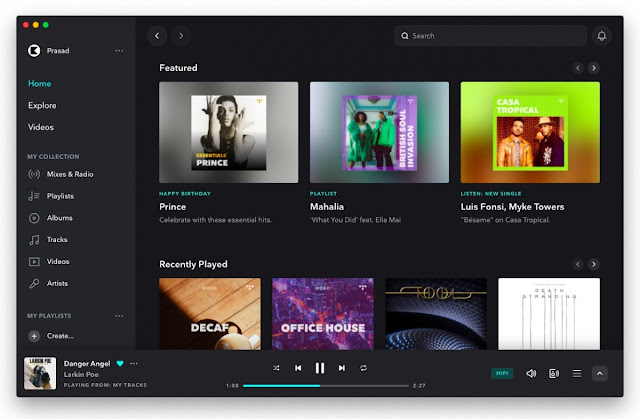This screenshot has width=640, height=419.
Task: Click the Luis Fonsi, Myke Towers title
Action: click(x=512, y=207)
